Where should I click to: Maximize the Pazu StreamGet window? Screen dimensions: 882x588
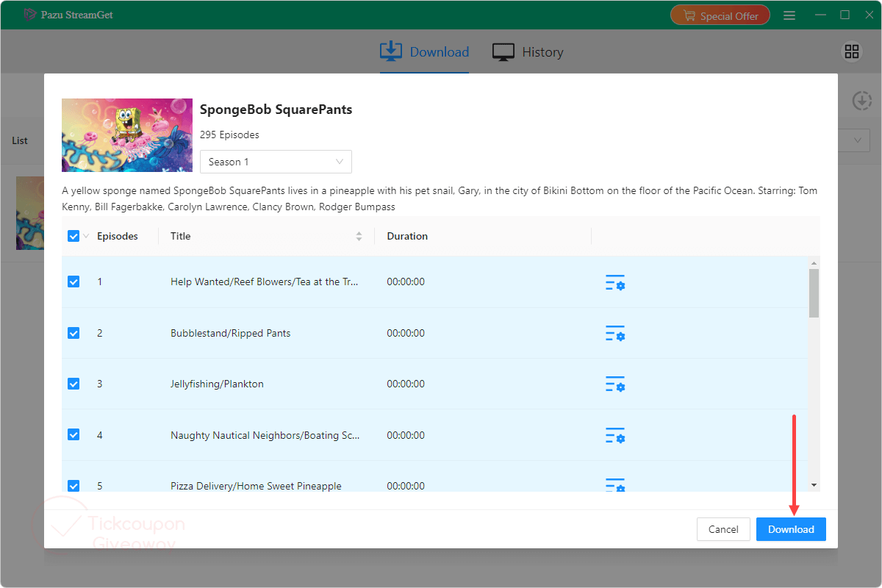coord(845,15)
